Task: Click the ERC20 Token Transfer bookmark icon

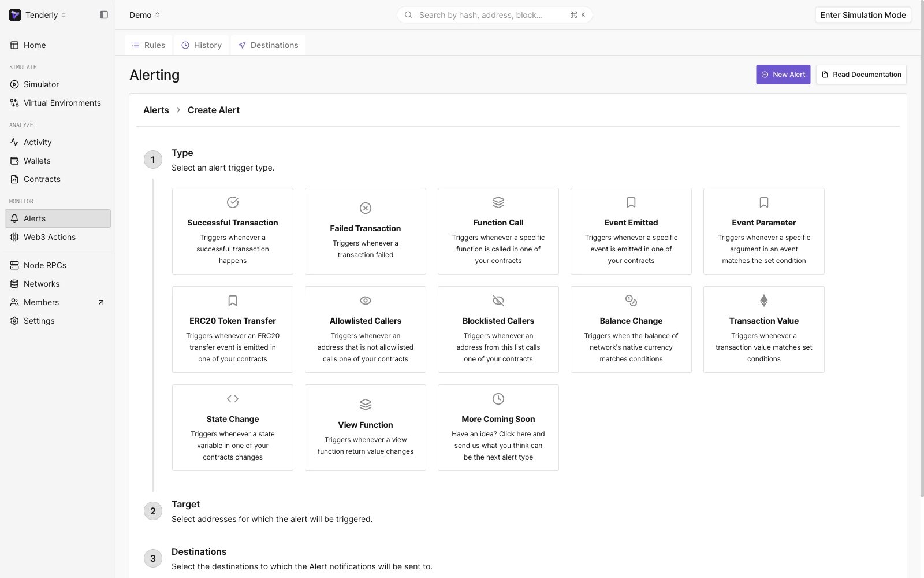Action: coord(233,301)
